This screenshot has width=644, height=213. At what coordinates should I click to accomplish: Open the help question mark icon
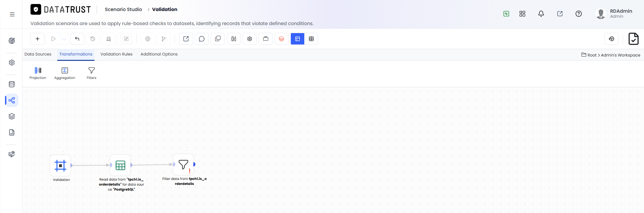(579, 14)
